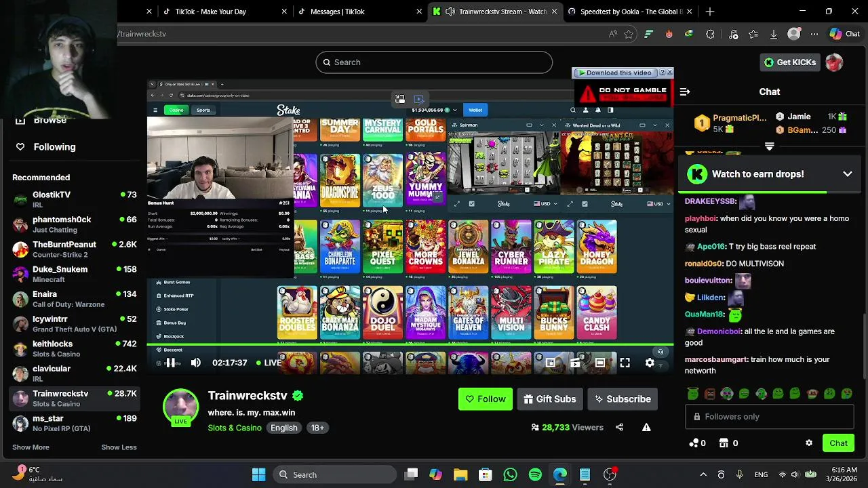Click the Followers only chat input

coord(770,417)
